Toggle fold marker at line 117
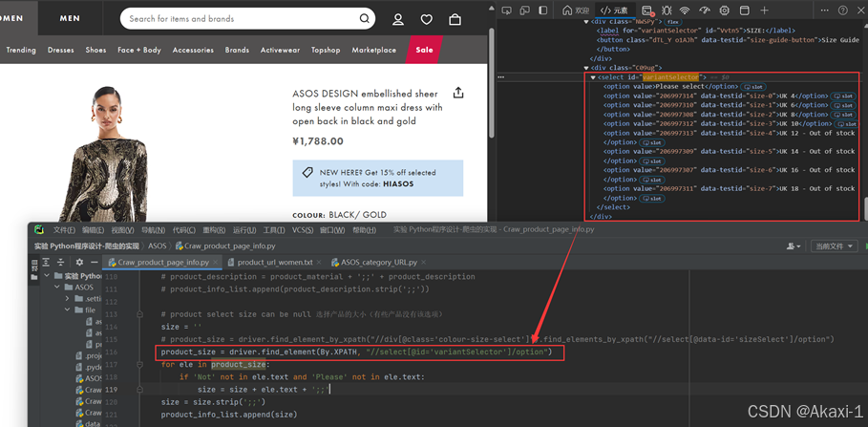The image size is (868, 427). click(x=139, y=364)
